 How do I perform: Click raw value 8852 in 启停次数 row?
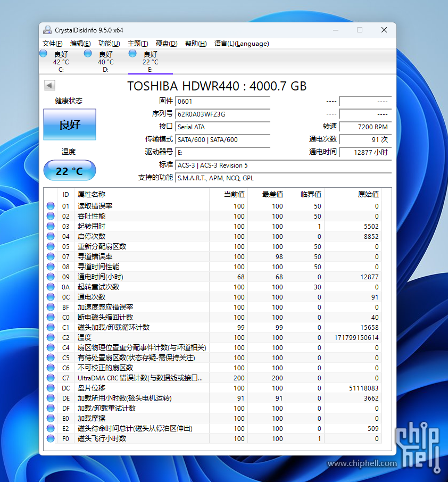pos(371,237)
